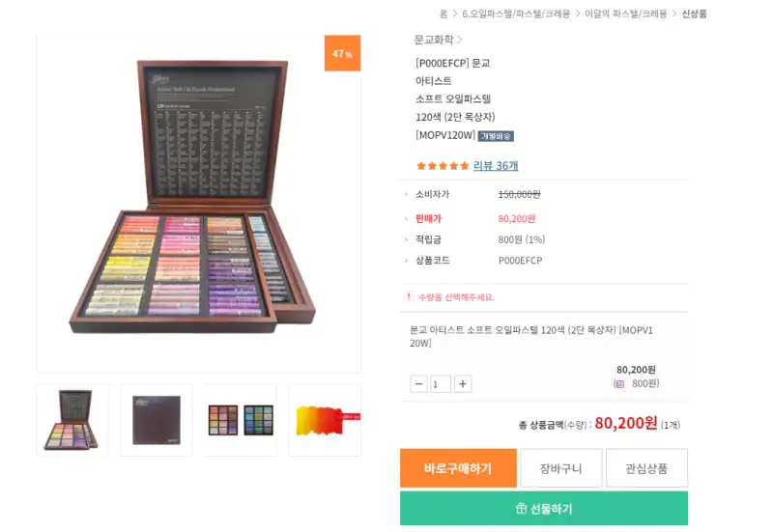This screenshot has height=532, width=773.
Task: Open the 이달의 파스텔/크레용 breadcrumb category
Action: click(x=626, y=14)
